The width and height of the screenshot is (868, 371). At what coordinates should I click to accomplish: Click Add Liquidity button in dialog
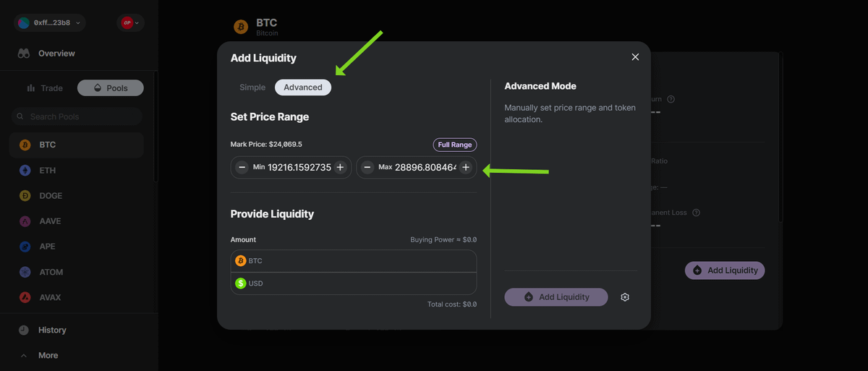556,297
